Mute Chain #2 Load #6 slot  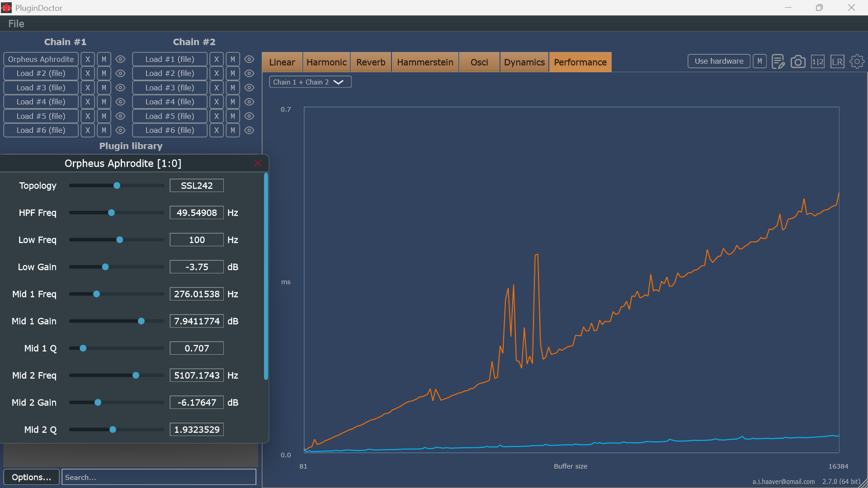[x=233, y=130]
